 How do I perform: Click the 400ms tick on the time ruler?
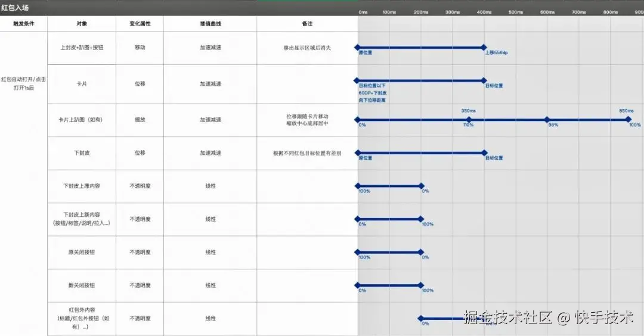(x=484, y=13)
